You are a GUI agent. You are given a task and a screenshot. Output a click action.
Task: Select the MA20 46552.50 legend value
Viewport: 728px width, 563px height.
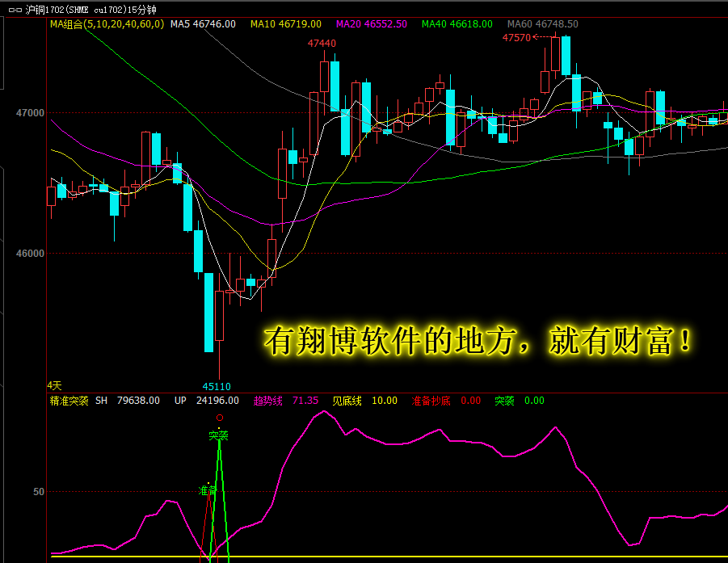click(372, 24)
